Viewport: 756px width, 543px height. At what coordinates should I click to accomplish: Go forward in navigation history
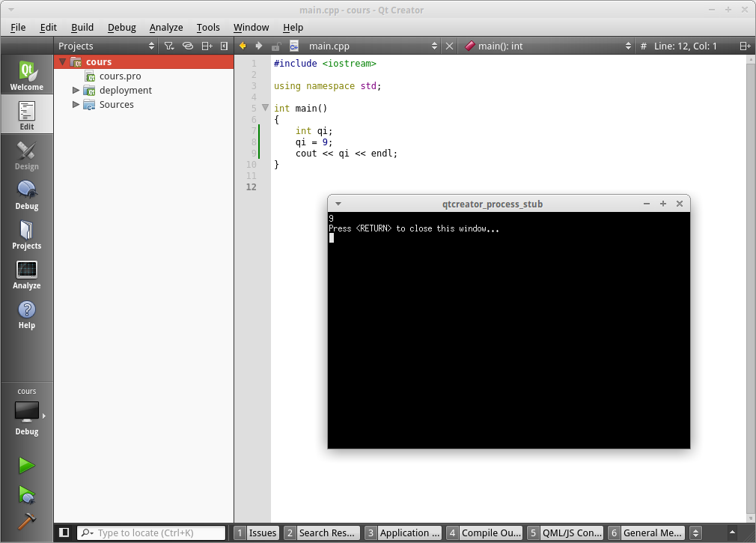click(259, 46)
